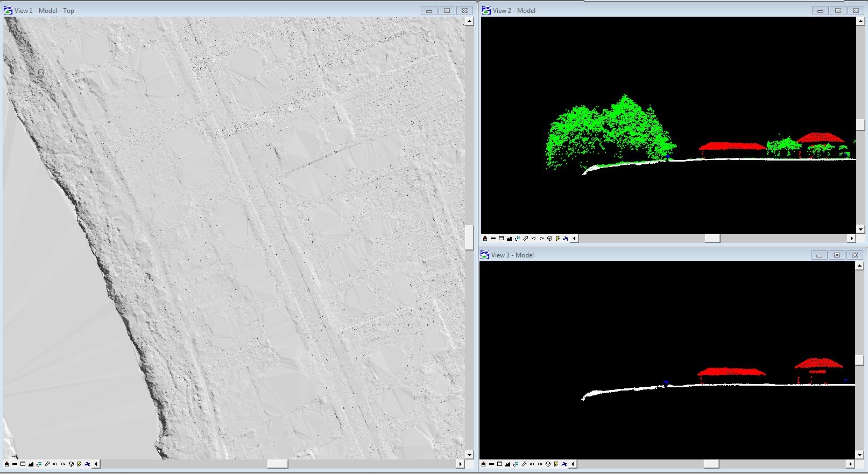Select Rotate View icon in View 1
The height and width of the screenshot is (474, 868).
(x=39, y=464)
